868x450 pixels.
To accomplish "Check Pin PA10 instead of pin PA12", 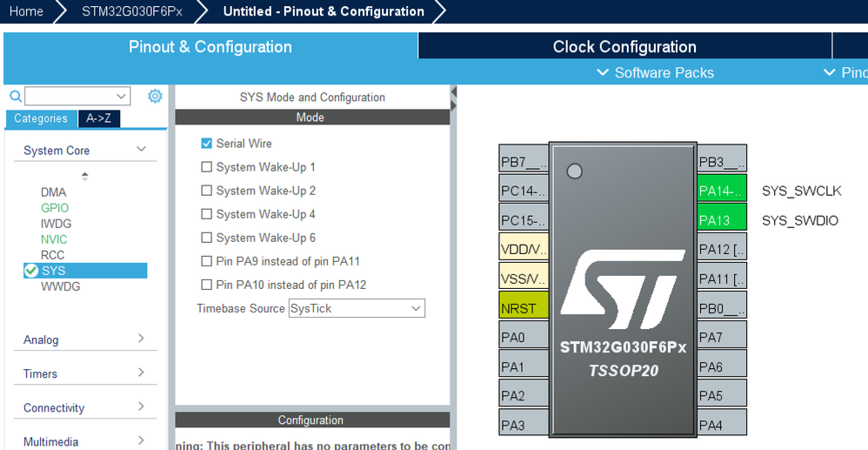I will (x=206, y=285).
